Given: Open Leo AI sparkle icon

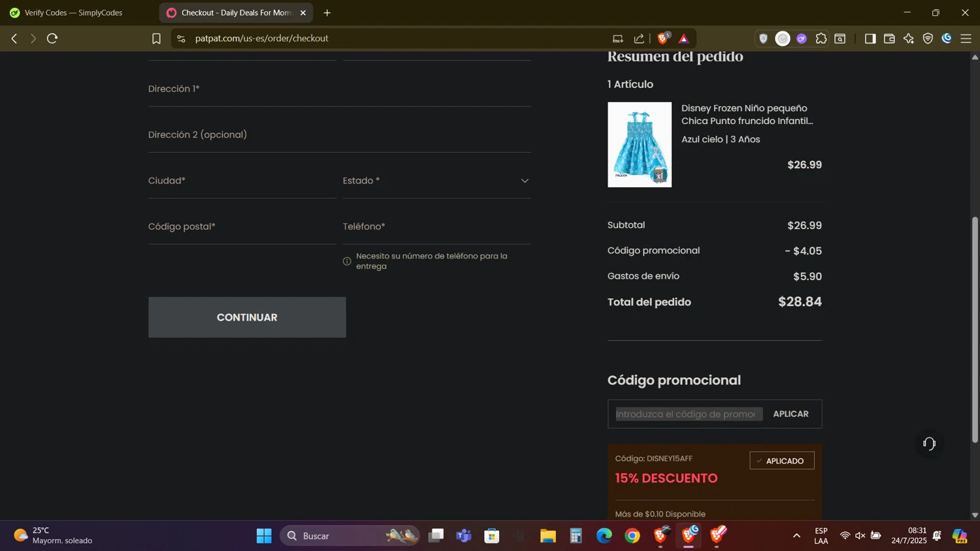Looking at the screenshot, I should tap(909, 39).
